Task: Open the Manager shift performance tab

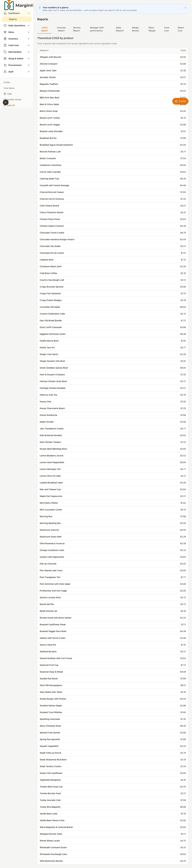Action: click(97, 29)
